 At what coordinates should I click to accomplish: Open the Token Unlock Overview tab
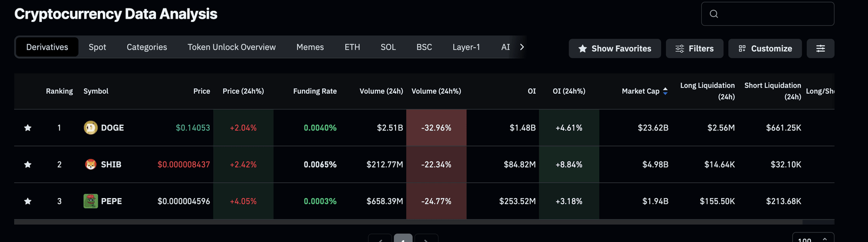pos(232,47)
